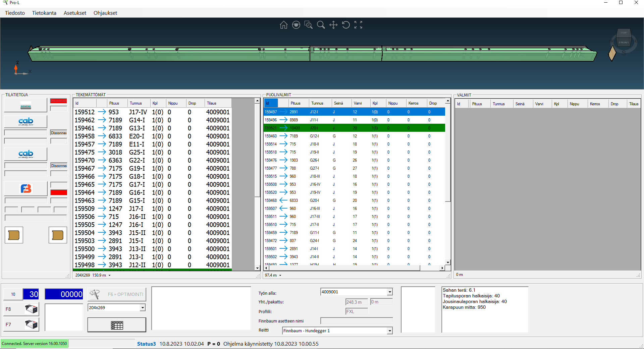Click the FB logo button

(x=25, y=189)
